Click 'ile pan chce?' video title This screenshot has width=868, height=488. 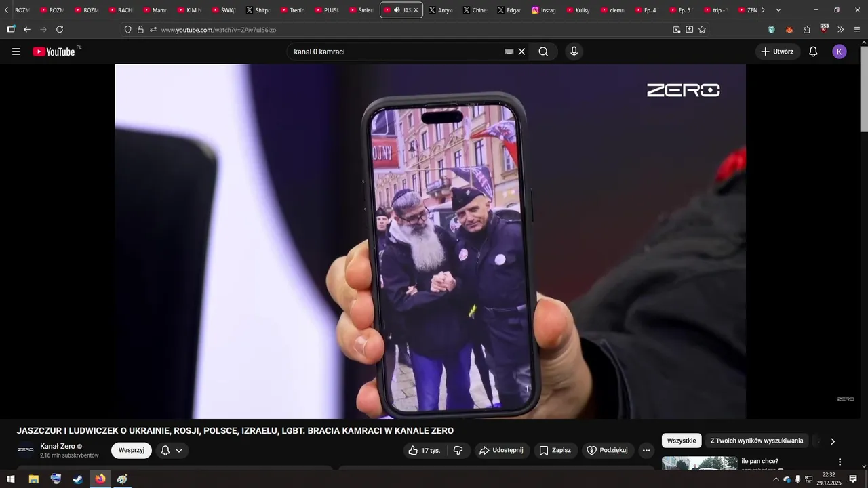tap(759, 461)
